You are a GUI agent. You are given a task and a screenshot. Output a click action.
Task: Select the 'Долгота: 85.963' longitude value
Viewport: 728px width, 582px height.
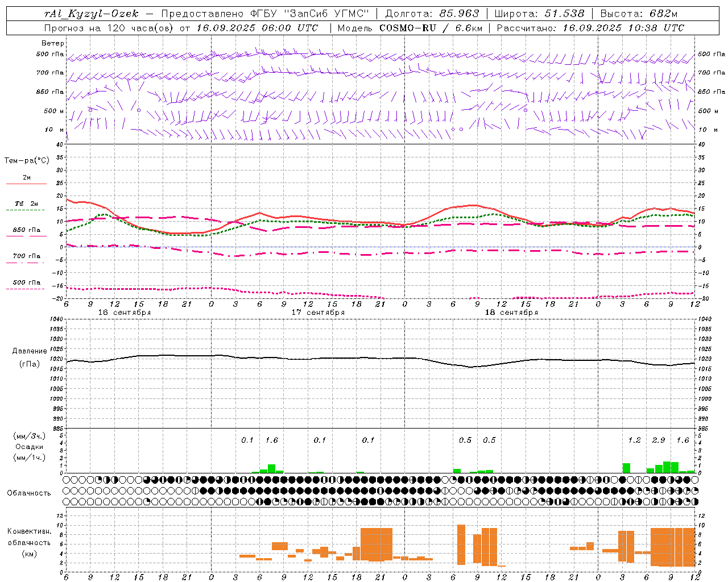[x=432, y=14]
